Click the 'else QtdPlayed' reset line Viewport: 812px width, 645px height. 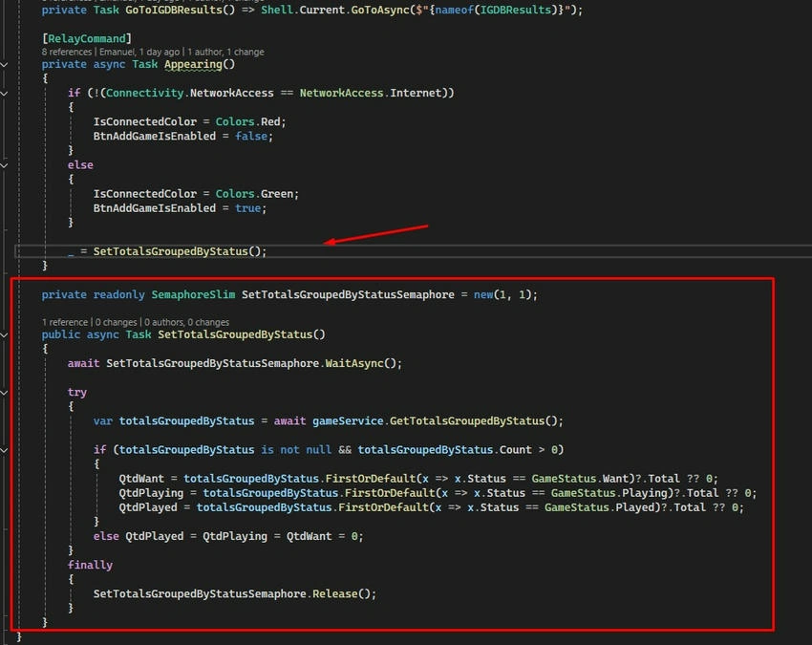click(x=228, y=536)
